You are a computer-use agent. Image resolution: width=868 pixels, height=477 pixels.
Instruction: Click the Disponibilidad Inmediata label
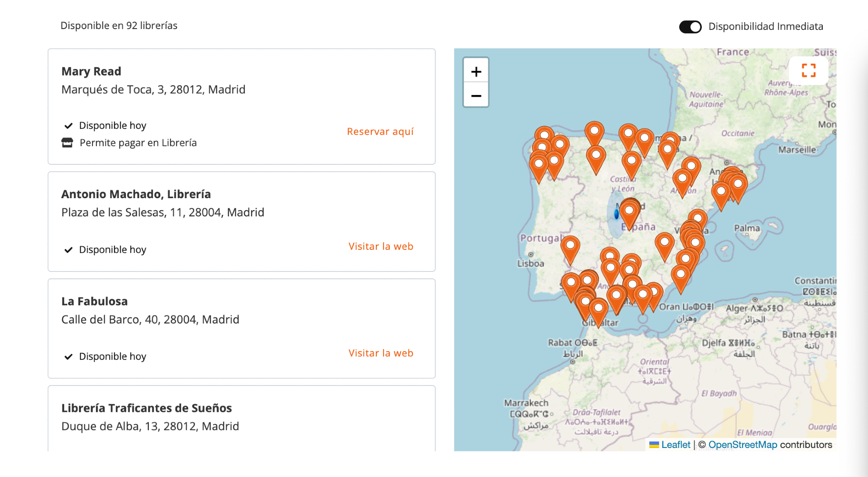coord(765,26)
